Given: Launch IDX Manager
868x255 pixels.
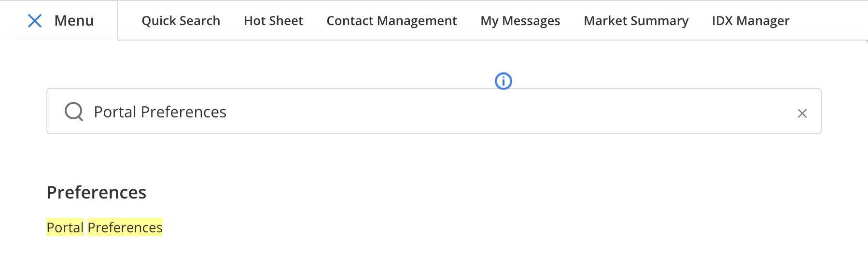Looking at the screenshot, I should 751,21.
